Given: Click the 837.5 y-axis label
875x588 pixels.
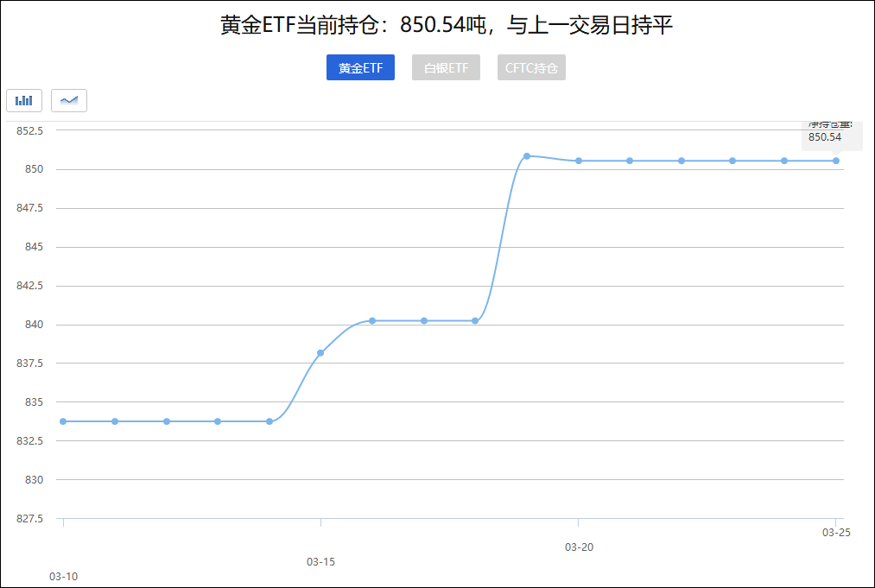Looking at the screenshot, I should pyautogui.click(x=29, y=364).
